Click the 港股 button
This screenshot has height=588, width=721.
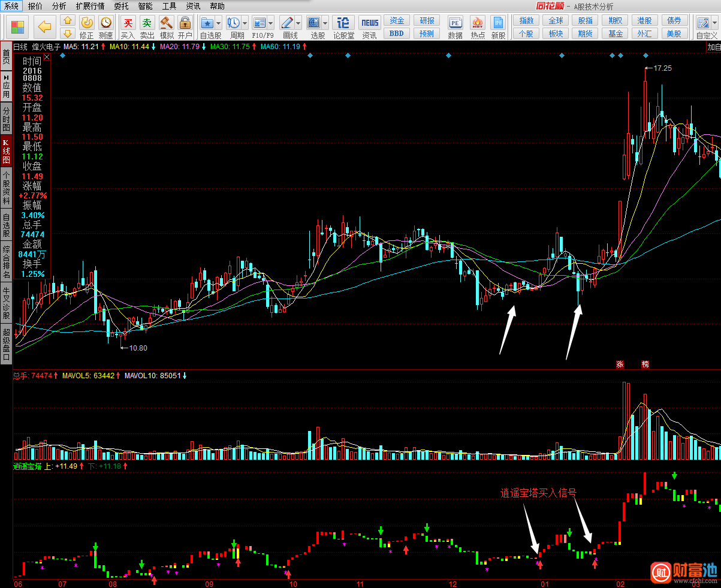pyautogui.click(x=645, y=21)
